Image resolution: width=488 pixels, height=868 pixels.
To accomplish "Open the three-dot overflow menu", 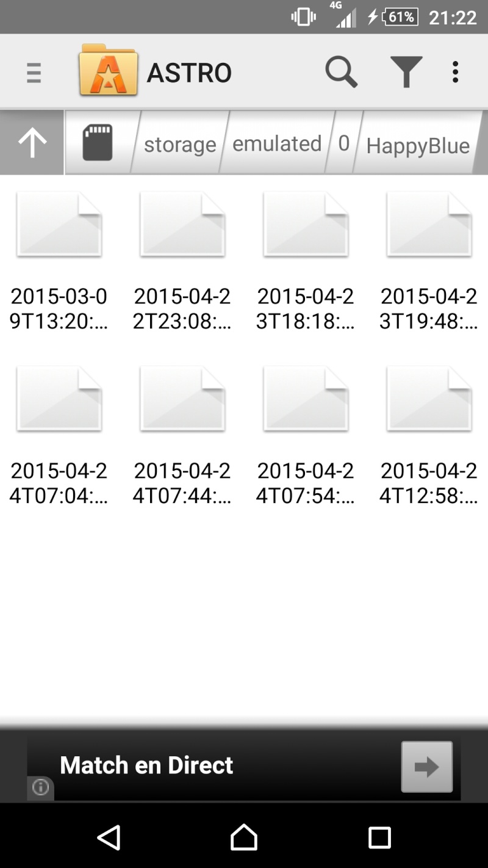I will click(x=455, y=72).
